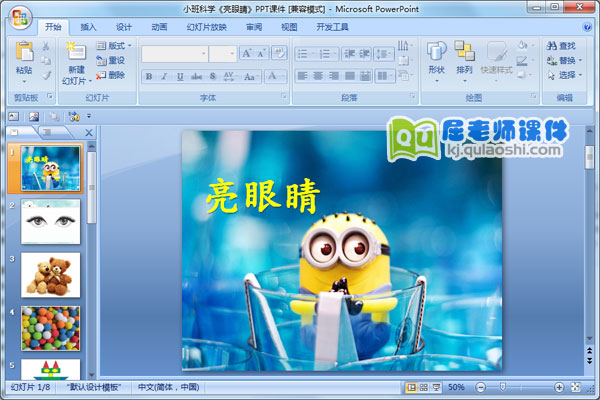The height and width of the screenshot is (400, 600).
Task: Open the Review tab
Action: click(x=254, y=27)
